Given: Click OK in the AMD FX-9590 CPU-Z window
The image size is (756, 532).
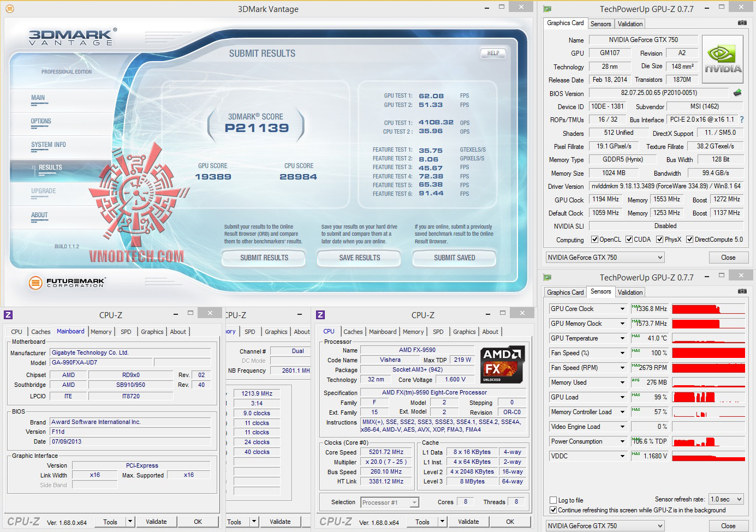Looking at the screenshot, I should (510, 522).
